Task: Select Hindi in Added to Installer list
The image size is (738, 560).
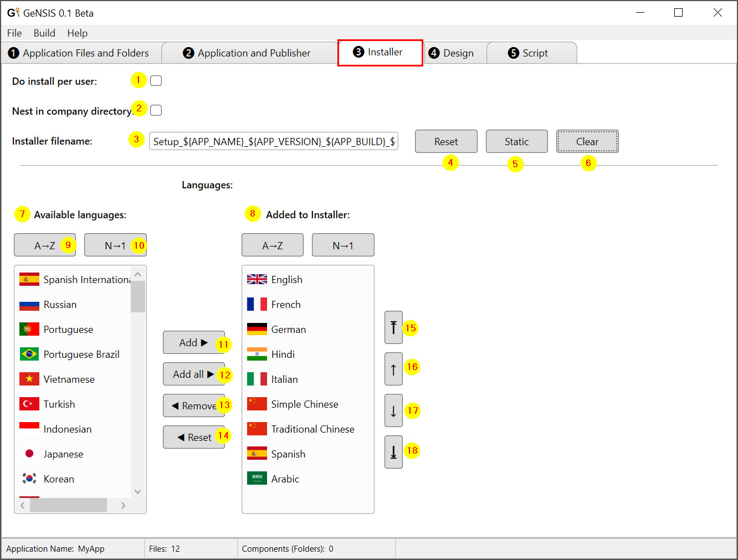Action: click(308, 354)
